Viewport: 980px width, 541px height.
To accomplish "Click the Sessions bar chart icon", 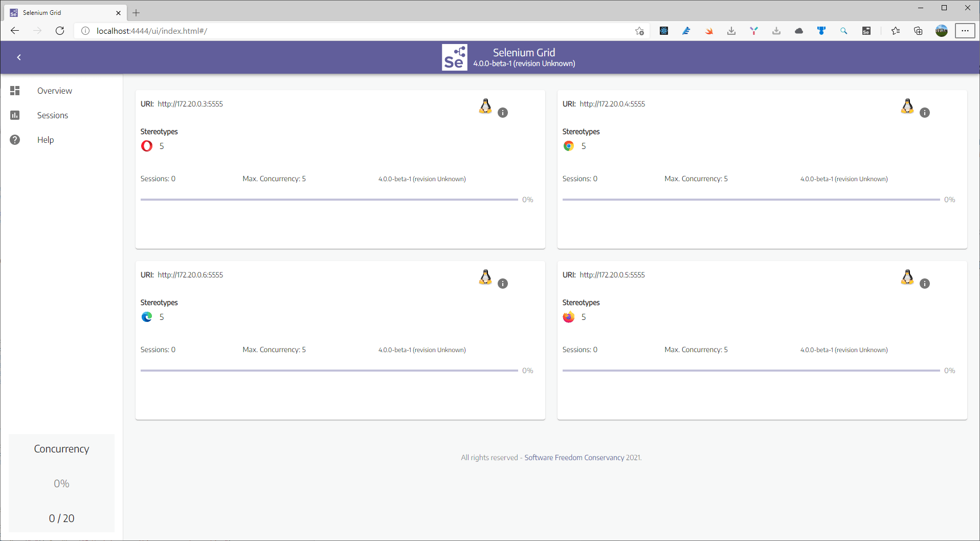I will pyautogui.click(x=15, y=115).
